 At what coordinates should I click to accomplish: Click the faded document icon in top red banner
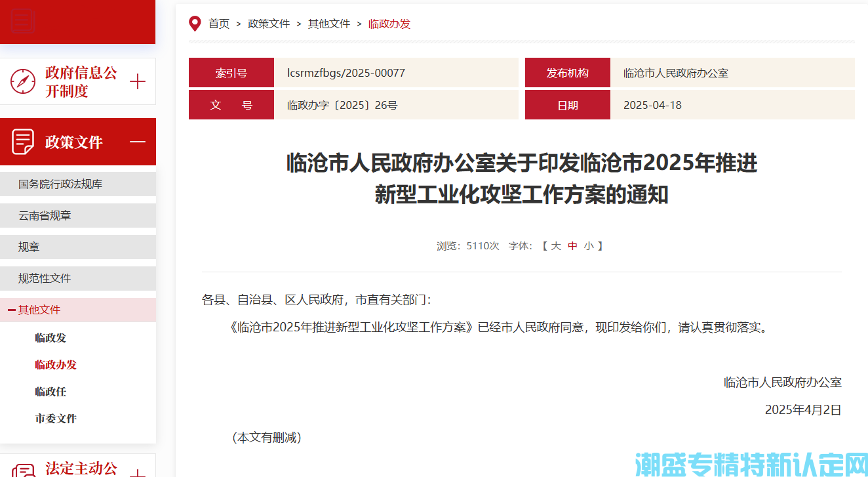[22, 21]
